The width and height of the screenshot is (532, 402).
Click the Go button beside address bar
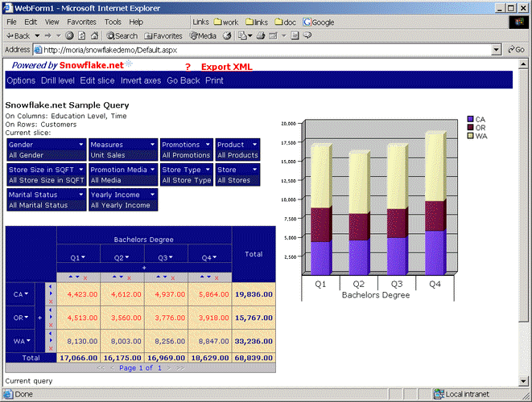pyautogui.click(x=516, y=50)
